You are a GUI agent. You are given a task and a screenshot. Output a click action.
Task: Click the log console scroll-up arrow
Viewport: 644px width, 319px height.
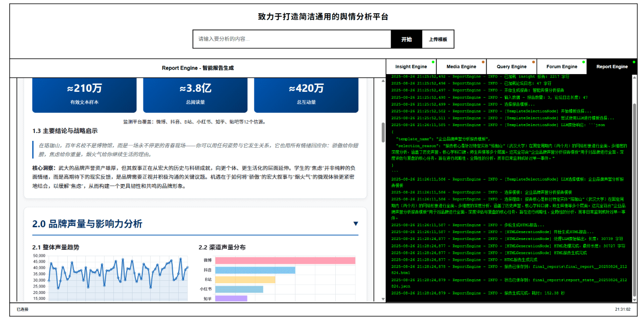tap(634, 78)
